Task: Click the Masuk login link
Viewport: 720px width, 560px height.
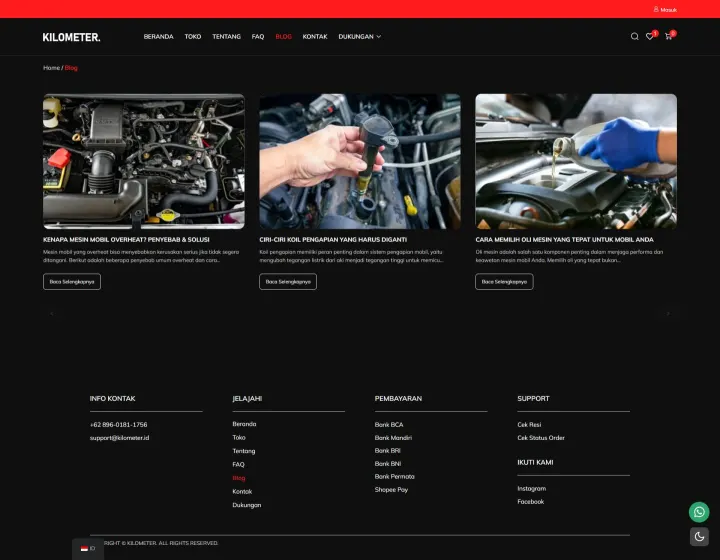Action: point(665,10)
